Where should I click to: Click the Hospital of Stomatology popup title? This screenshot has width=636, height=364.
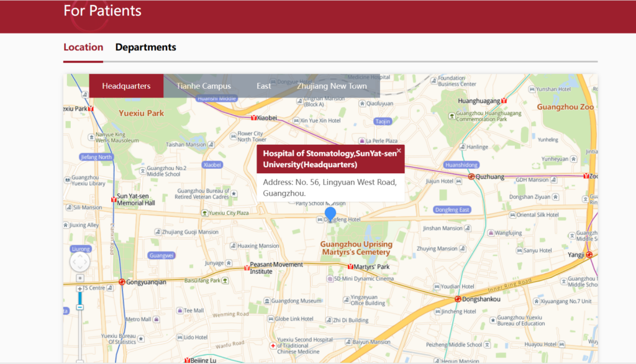tap(330, 159)
